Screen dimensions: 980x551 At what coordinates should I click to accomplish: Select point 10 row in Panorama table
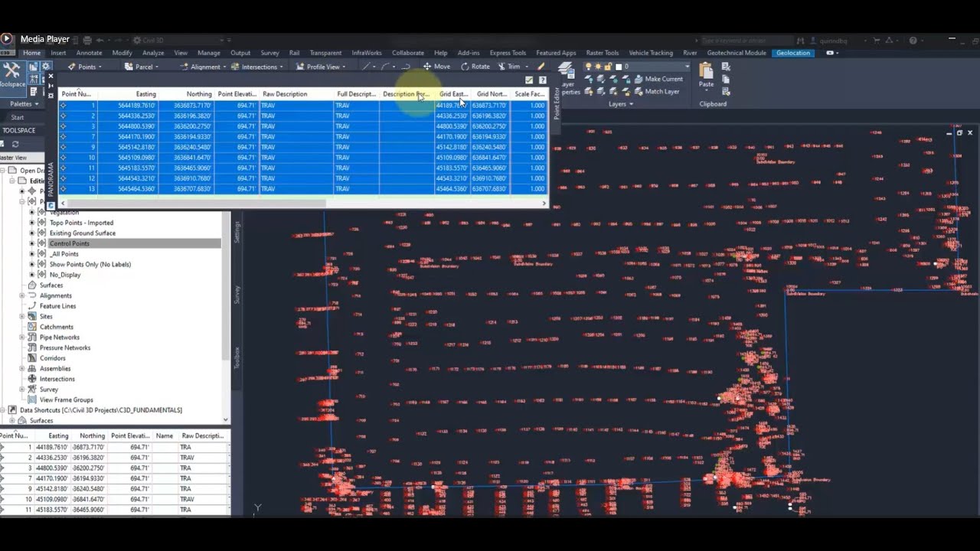tap(303, 158)
